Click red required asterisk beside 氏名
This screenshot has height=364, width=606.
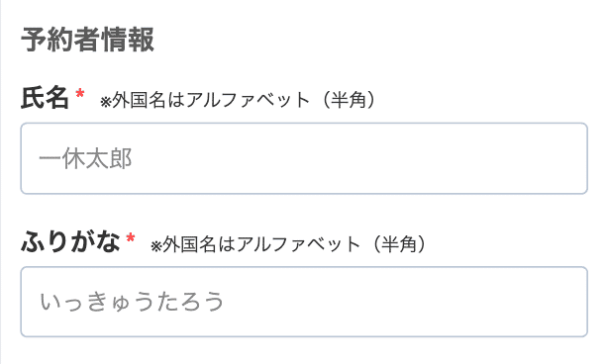[x=80, y=93]
